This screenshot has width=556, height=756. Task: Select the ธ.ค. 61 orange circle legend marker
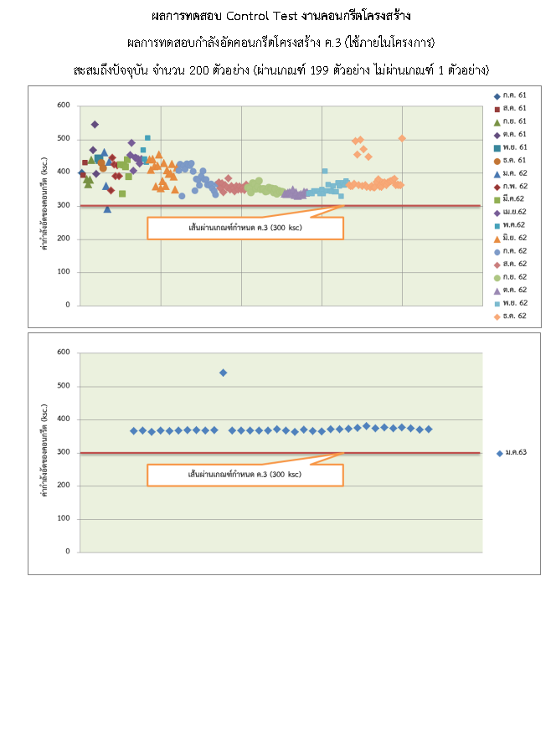pos(497,160)
